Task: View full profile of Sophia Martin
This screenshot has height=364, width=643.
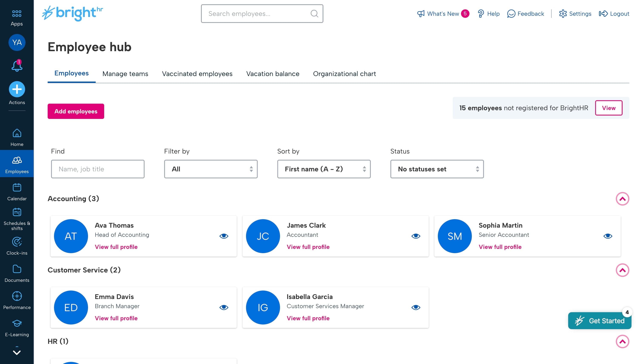Action: click(x=500, y=247)
